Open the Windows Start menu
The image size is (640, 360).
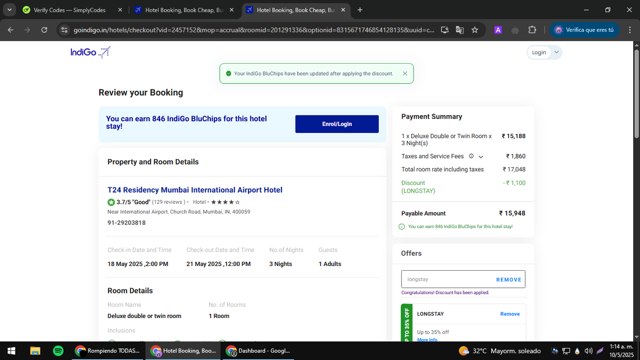(11, 351)
